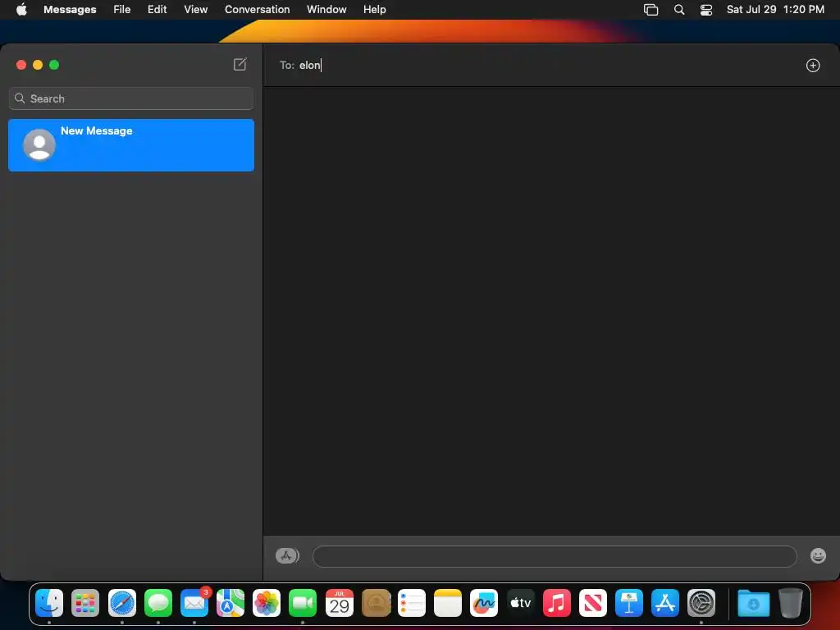Open the Window menu
This screenshot has height=630, width=840.
pyautogui.click(x=326, y=10)
